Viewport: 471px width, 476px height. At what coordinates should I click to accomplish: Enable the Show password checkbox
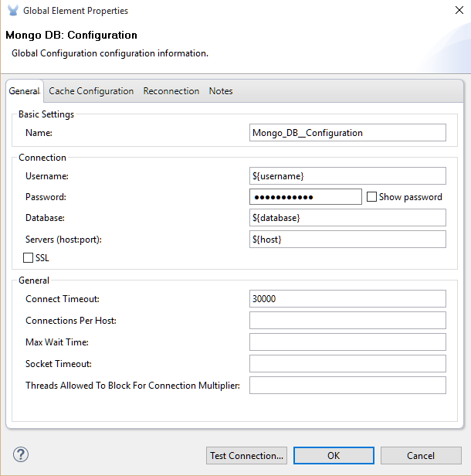pos(371,197)
